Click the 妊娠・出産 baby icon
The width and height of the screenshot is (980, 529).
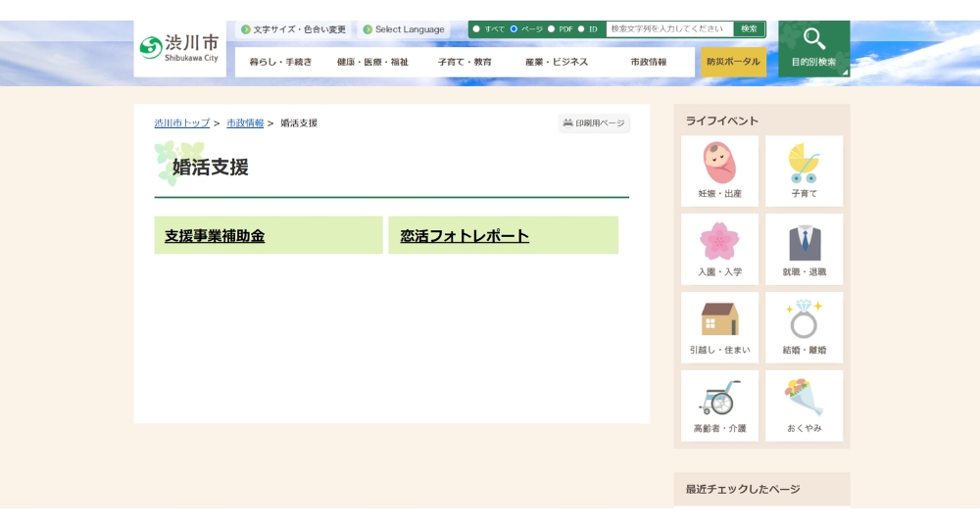(719, 165)
